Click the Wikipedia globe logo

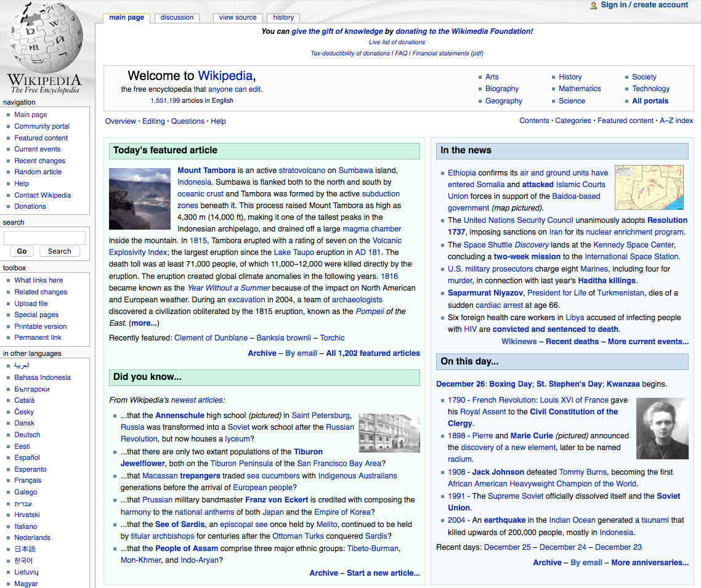(45, 38)
